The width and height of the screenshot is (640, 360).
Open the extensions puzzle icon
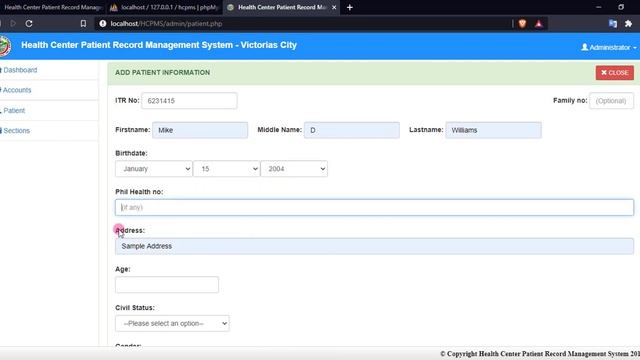(x=629, y=24)
